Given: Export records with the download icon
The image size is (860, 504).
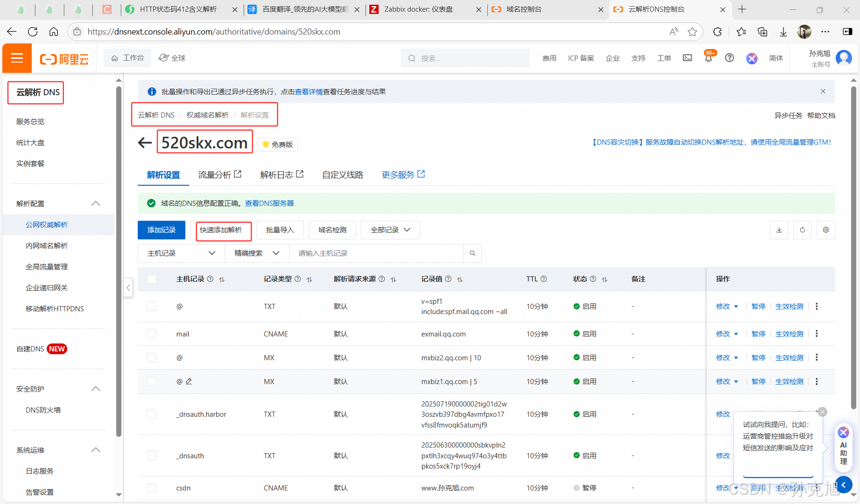Looking at the screenshot, I should pyautogui.click(x=779, y=230).
